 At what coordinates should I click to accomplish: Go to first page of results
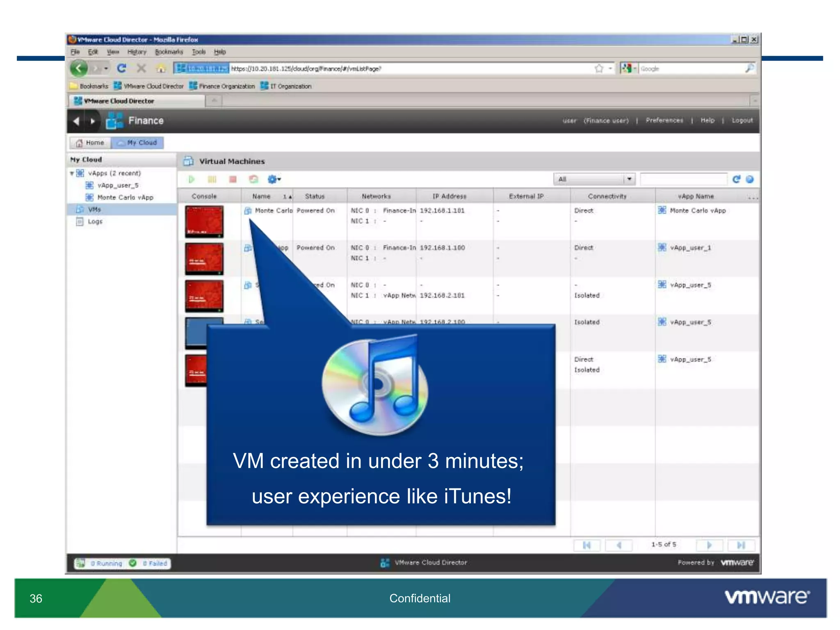tap(587, 545)
